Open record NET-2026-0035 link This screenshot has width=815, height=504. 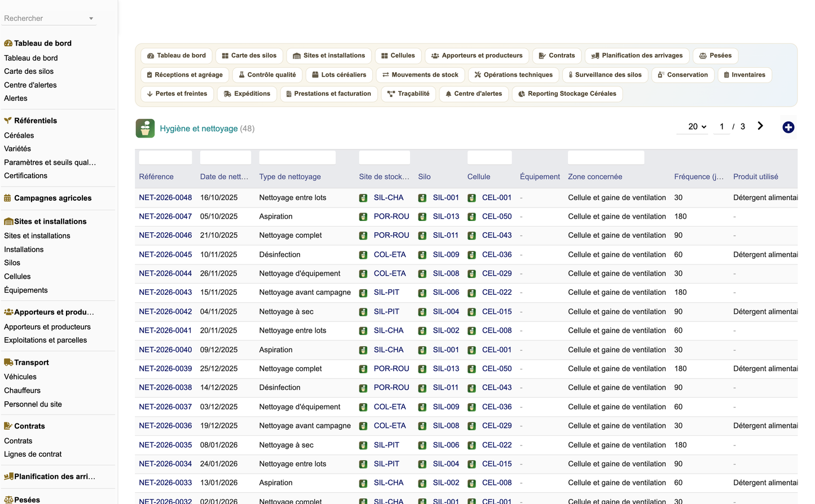coord(165,445)
